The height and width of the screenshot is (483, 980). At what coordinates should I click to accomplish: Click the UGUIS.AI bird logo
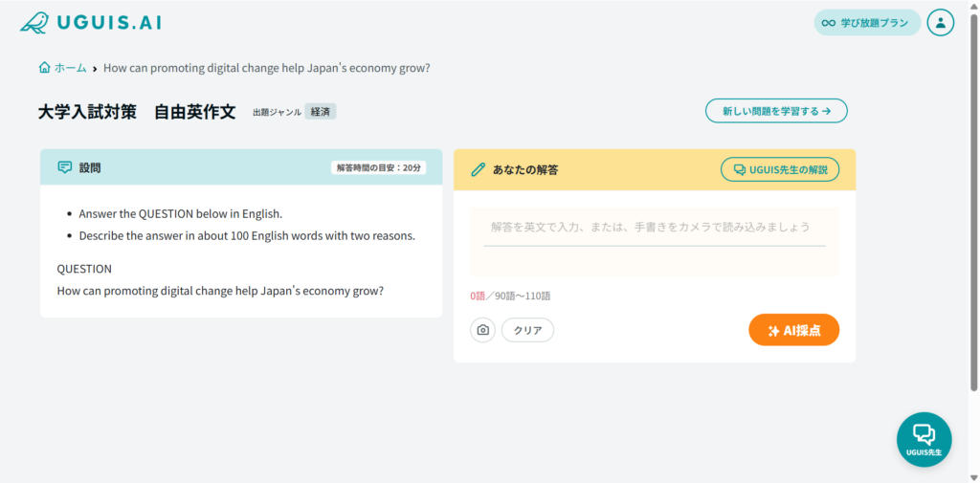click(x=34, y=22)
